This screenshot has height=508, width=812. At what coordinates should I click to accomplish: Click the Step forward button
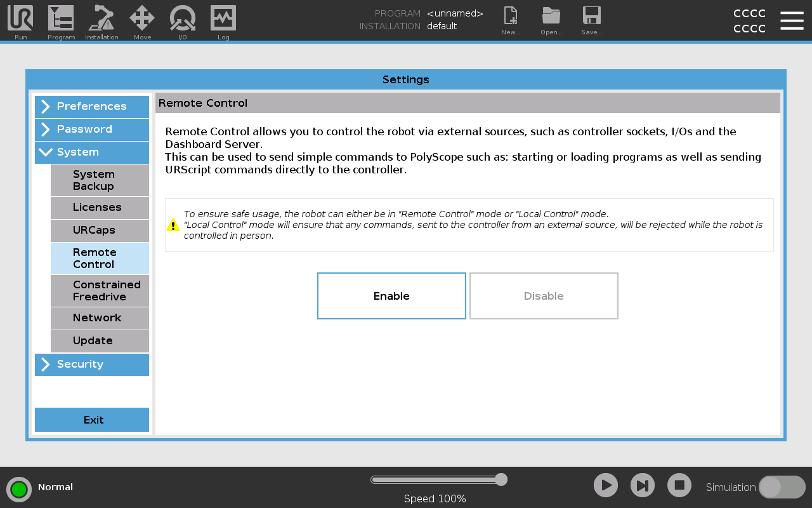643,486
